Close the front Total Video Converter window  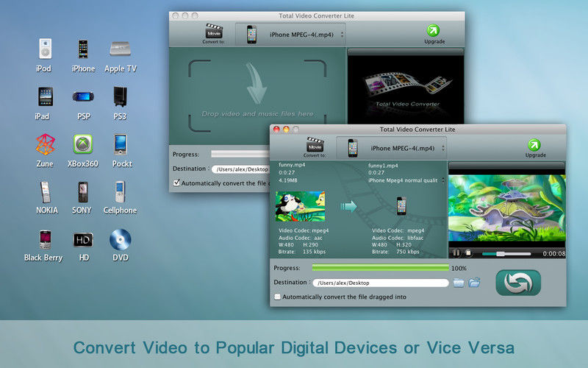click(x=277, y=130)
